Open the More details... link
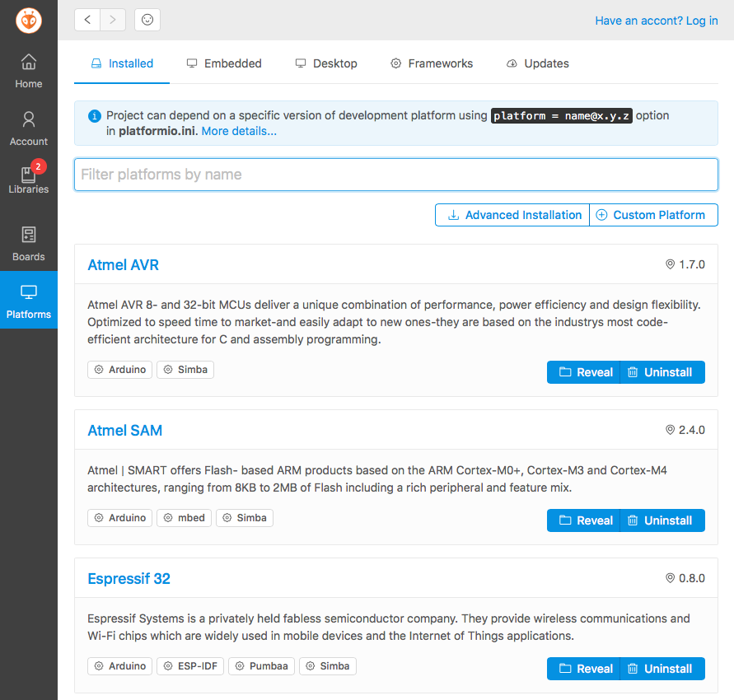The width and height of the screenshot is (734, 700). click(x=239, y=131)
